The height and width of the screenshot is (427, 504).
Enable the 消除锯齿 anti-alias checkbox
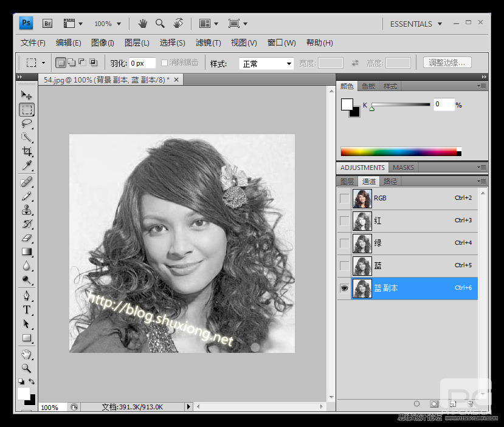click(164, 63)
